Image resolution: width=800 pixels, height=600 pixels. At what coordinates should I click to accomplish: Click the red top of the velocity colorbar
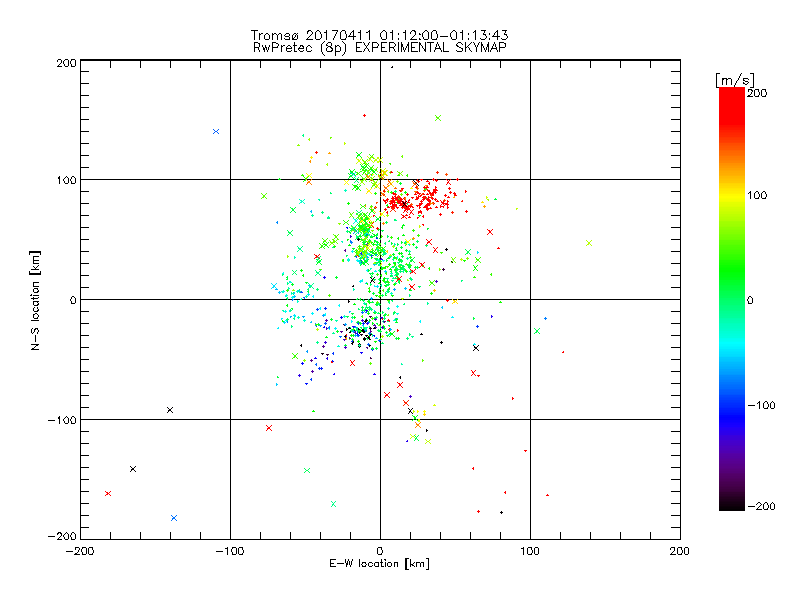732,105
